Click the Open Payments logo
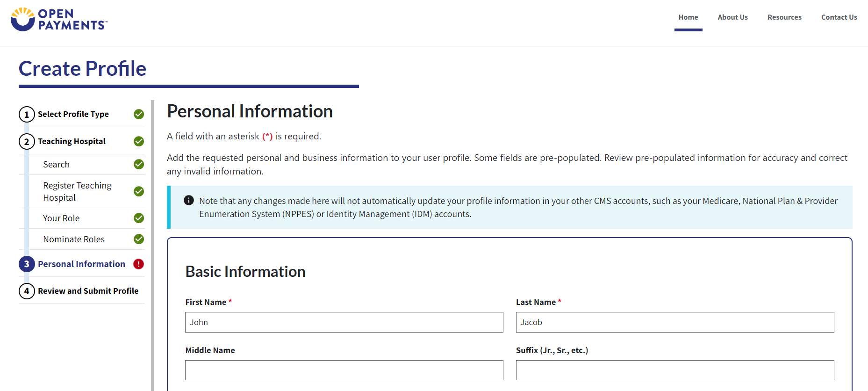 (59, 20)
